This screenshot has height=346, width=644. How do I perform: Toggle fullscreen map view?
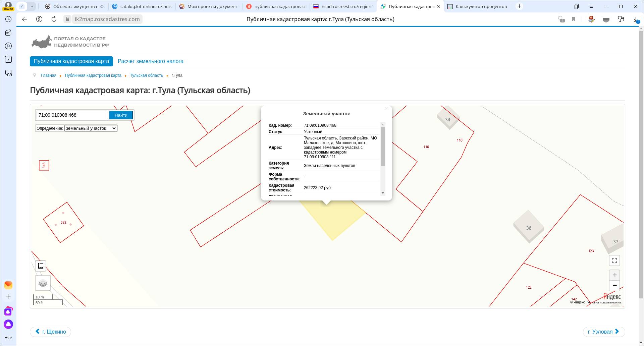tap(614, 261)
